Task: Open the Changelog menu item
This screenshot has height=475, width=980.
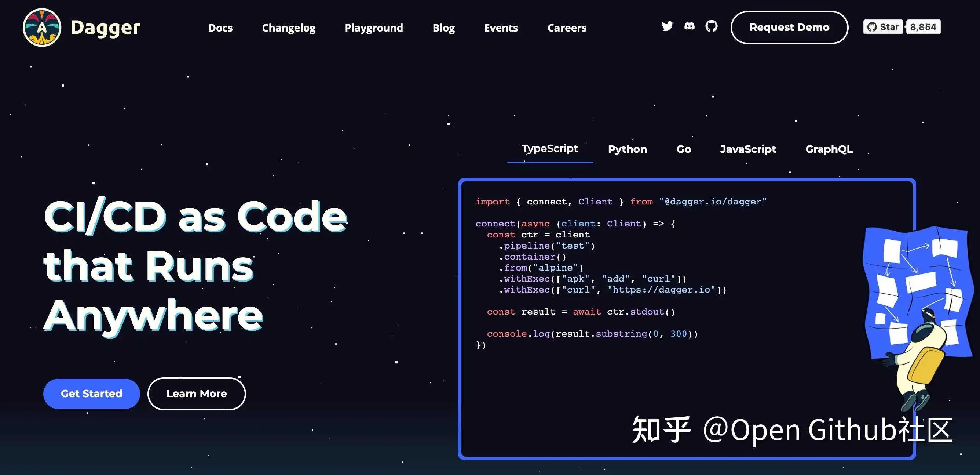Action: coord(288,28)
